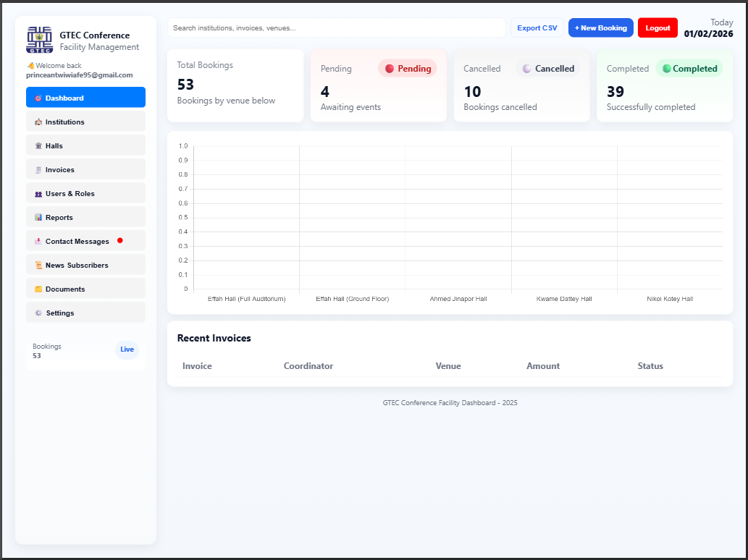
Task: Click the red Contact Messages notification dot
Action: coord(120,241)
